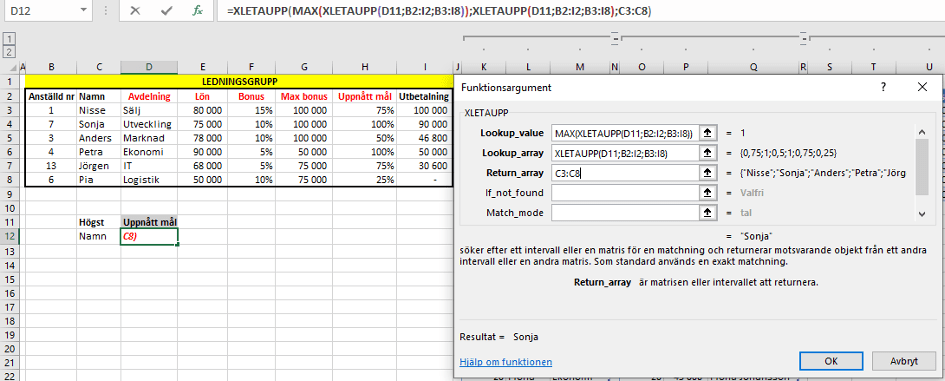Select cell containing Jörgen
945x381 pixels.
99,166
